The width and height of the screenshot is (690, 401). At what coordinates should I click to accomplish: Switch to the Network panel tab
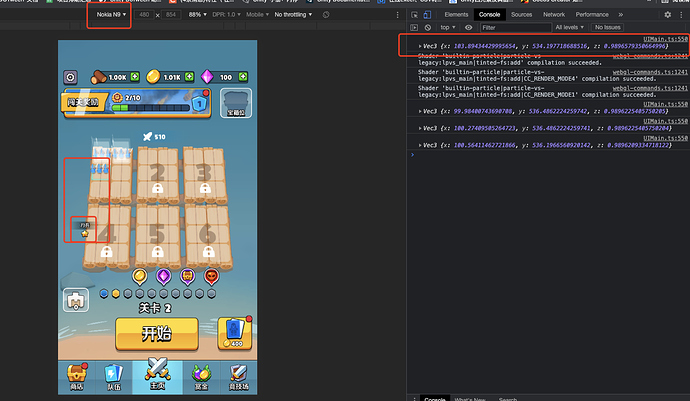pos(554,15)
